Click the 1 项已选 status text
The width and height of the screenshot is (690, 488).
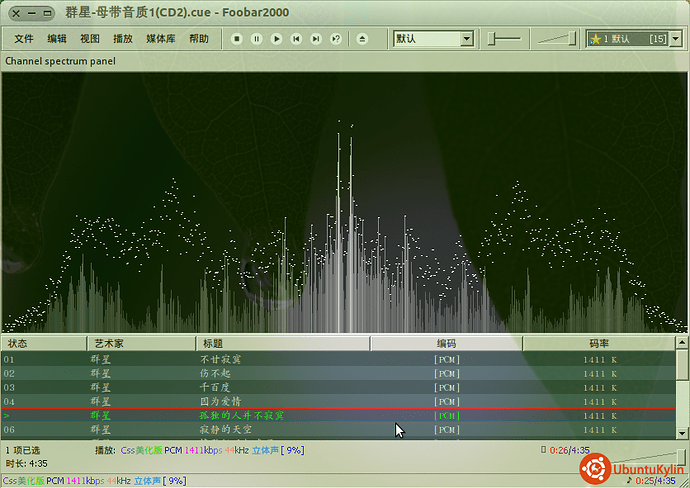point(22,450)
